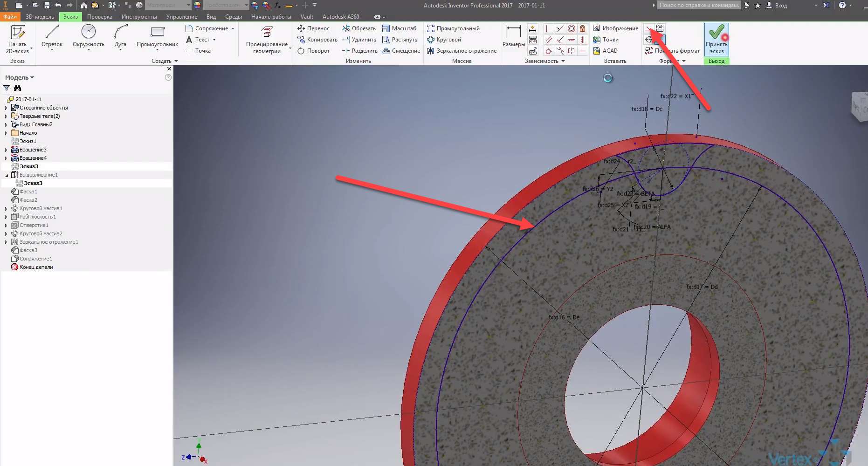Select Конец детали in the browser
Screen dimensions: 868x466
36,267
